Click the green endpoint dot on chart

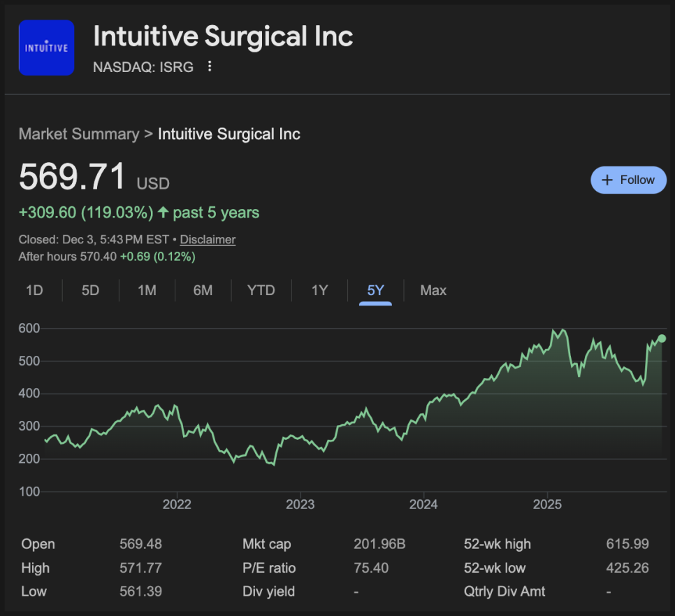662,338
